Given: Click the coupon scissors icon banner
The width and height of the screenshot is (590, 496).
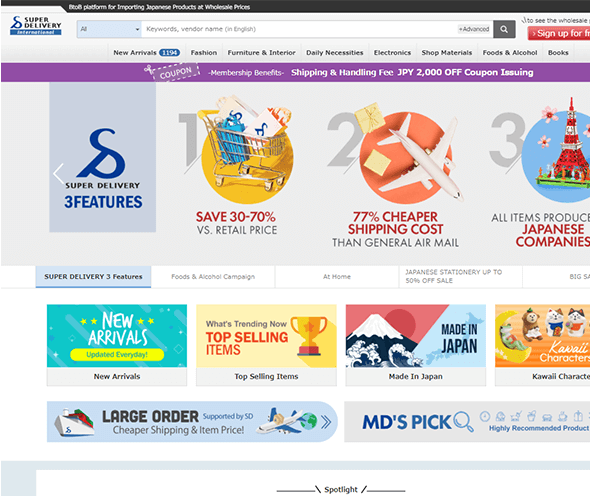Looking at the screenshot, I should (172, 72).
